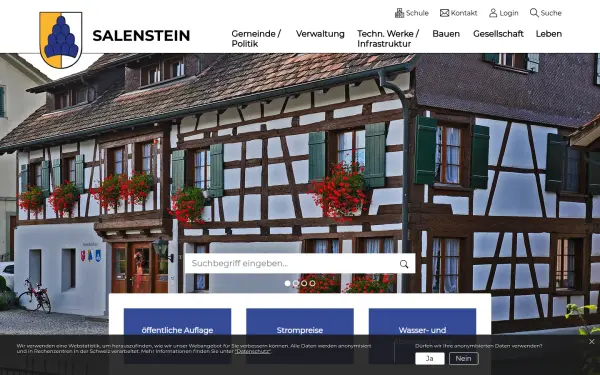Open the Datenschutz link in the cookie banner
This screenshot has height=375, width=600.
coord(253,351)
